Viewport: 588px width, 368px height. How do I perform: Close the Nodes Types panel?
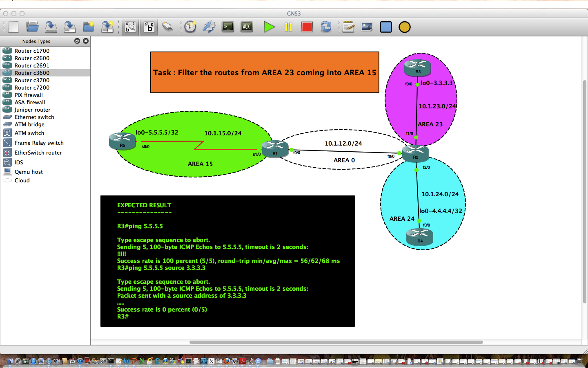click(x=85, y=41)
